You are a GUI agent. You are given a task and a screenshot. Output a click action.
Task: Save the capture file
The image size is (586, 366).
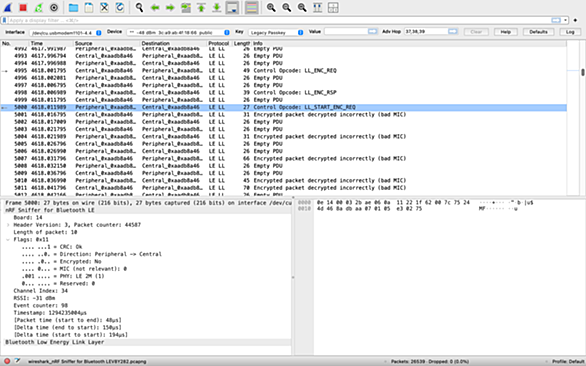[89, 7]
